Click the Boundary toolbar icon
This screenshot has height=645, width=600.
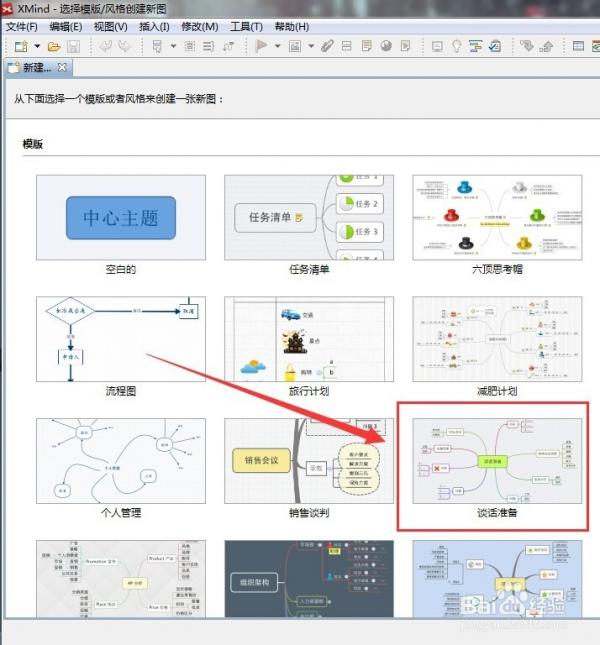coord(190,46)
